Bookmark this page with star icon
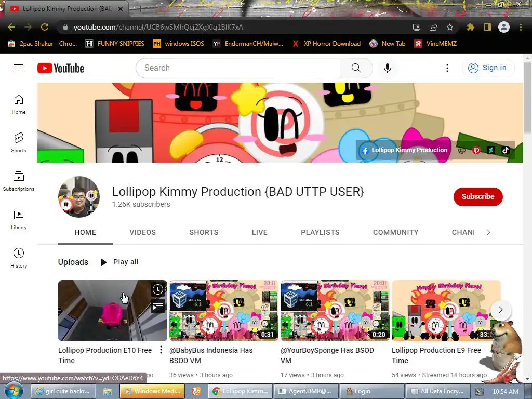 (449, 27)
